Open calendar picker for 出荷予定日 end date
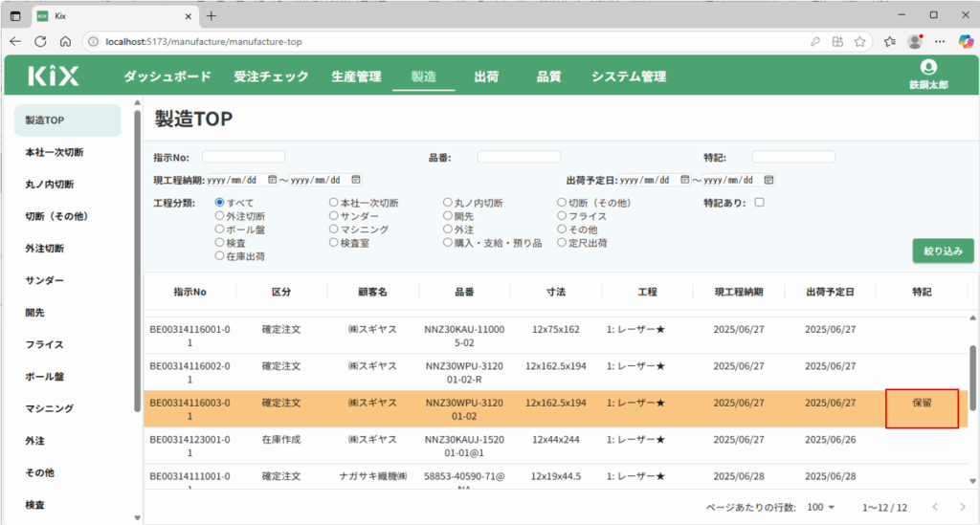The image size is (980, 525). pos(768,180)
